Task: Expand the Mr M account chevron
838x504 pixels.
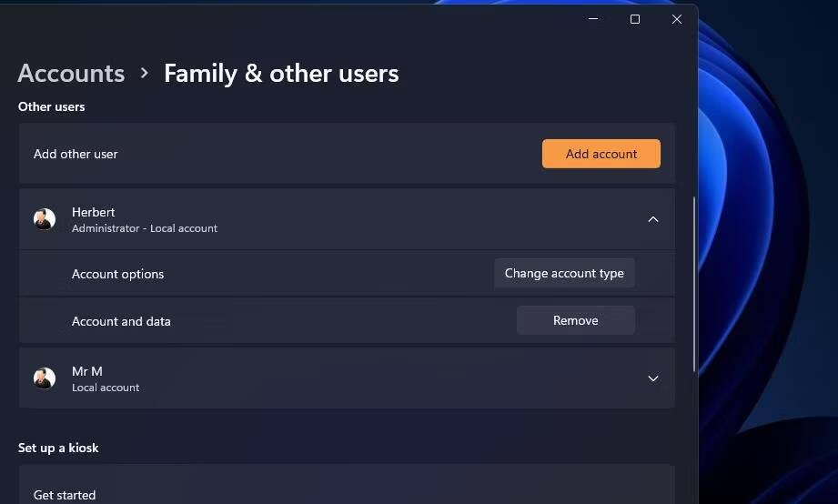Action: coord(653,378)
